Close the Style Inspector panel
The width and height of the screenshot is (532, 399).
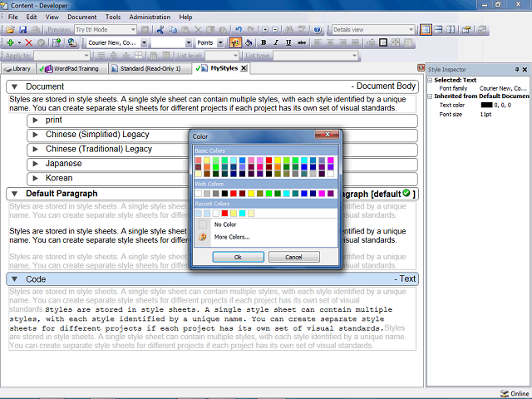525,70
